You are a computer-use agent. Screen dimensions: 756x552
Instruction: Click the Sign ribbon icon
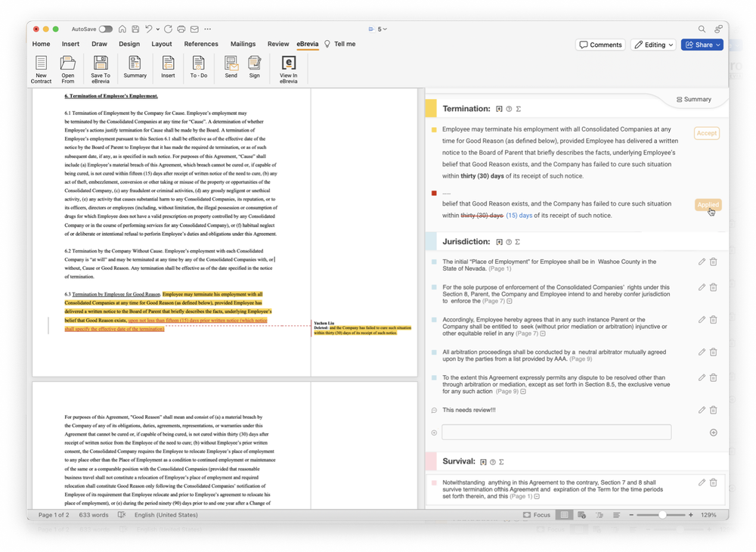pos(254,67)
